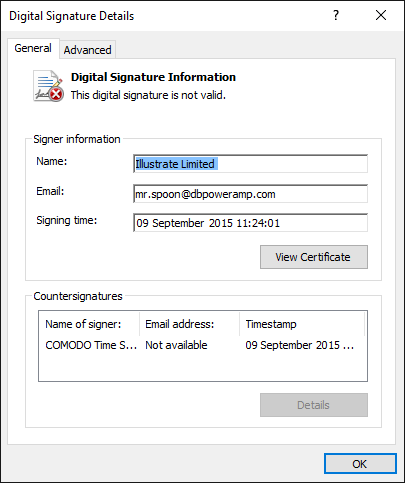Viewport: 405px width, 483px height.
Task: Click the Digital Signature Information heading
Action: [153, 77]
